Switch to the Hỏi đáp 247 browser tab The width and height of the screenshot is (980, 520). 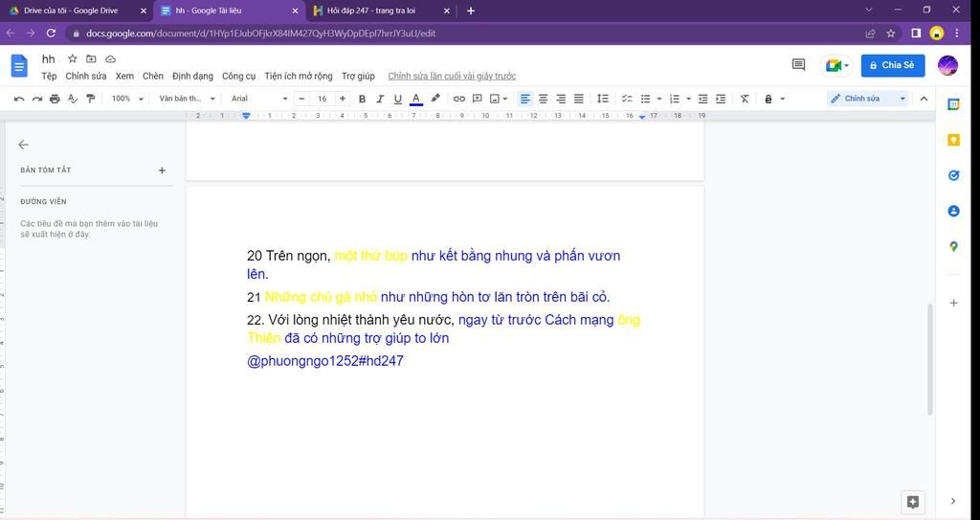coord(381,11)
